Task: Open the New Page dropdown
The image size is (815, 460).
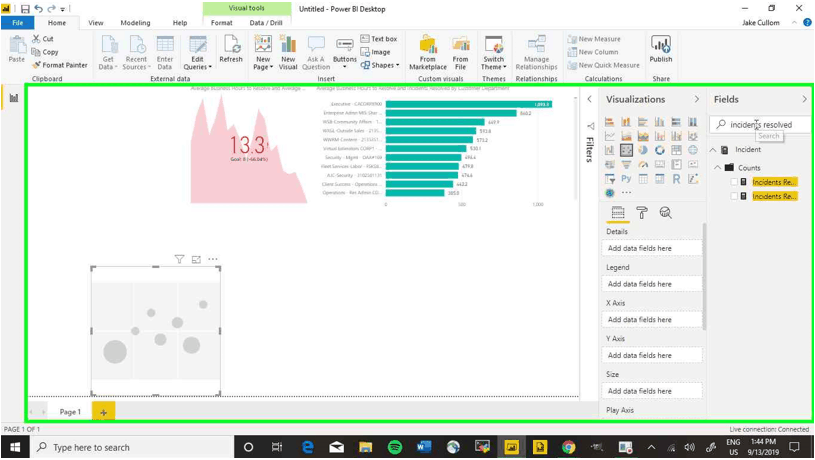Action: 263,52
